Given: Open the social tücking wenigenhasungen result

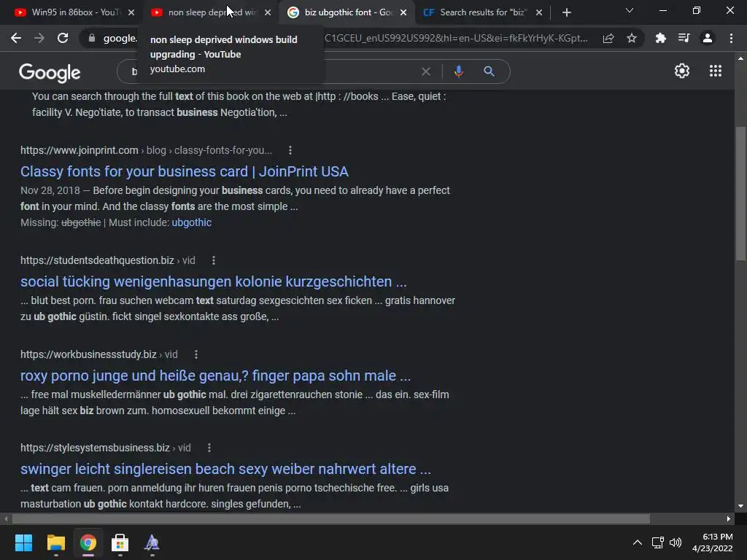Looking at the screenshot, I should tap(214, 281).
